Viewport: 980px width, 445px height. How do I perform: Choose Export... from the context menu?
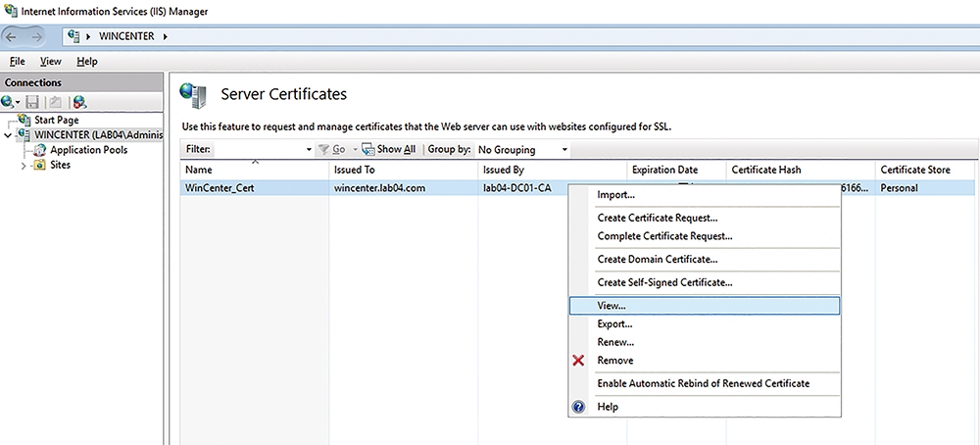[705, 324]
